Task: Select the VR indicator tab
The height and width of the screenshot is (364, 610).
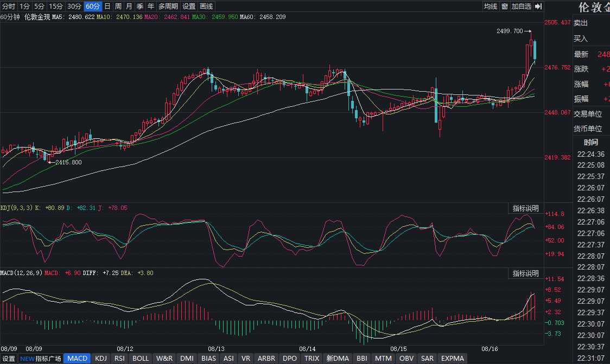Action: [x=246, y=359]
